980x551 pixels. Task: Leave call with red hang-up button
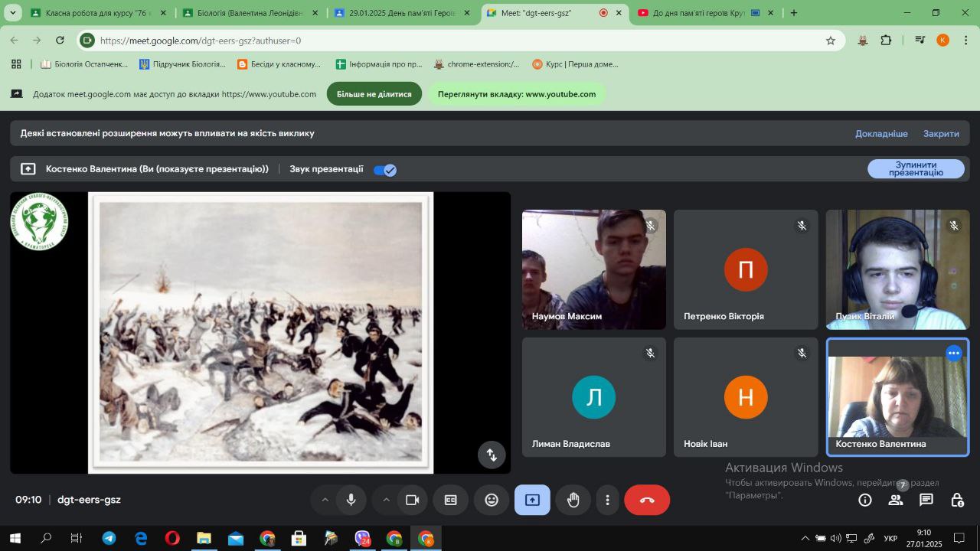pyautogui.click(x=647, y=500)
